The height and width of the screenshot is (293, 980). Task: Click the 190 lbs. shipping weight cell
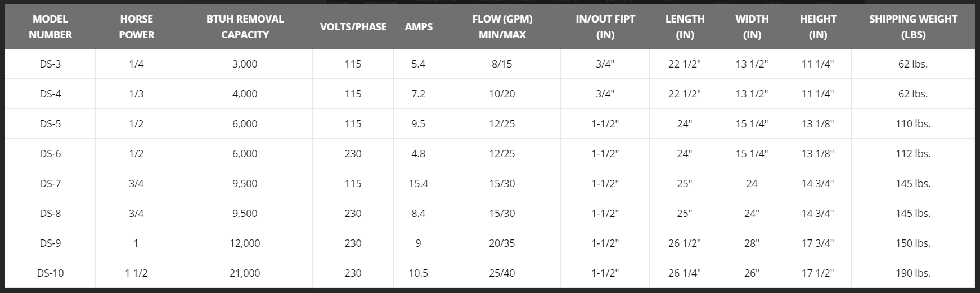coord(913,273)
